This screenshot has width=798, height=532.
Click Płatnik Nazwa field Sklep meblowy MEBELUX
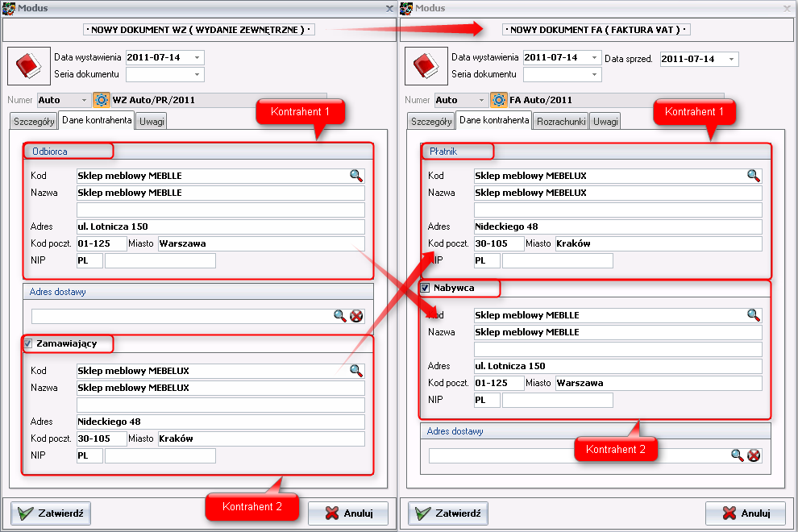point(617,193)
